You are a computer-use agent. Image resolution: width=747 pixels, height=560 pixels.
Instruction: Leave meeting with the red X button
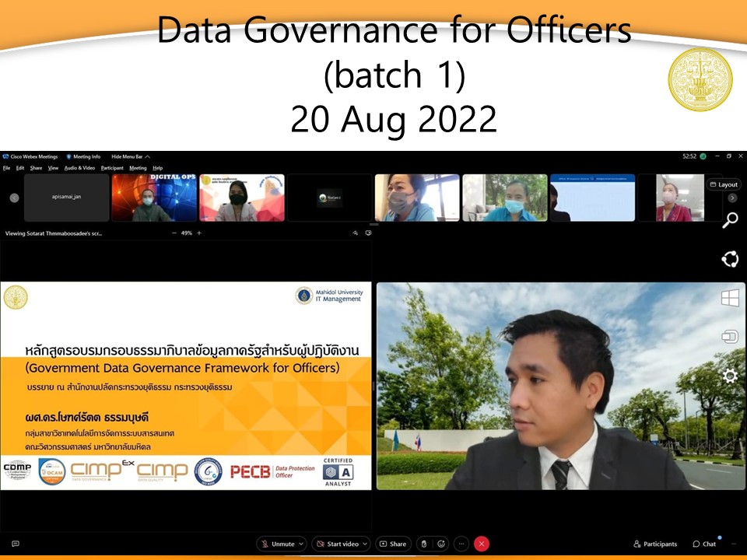(x=482, y=544)
